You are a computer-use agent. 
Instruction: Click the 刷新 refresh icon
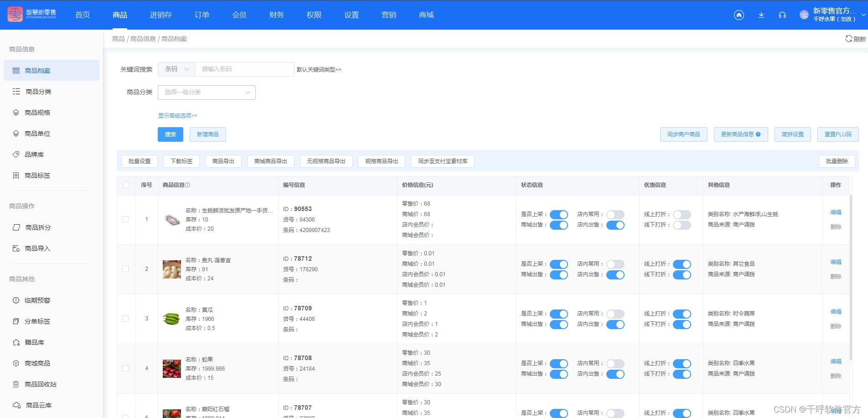click(848, 39)
